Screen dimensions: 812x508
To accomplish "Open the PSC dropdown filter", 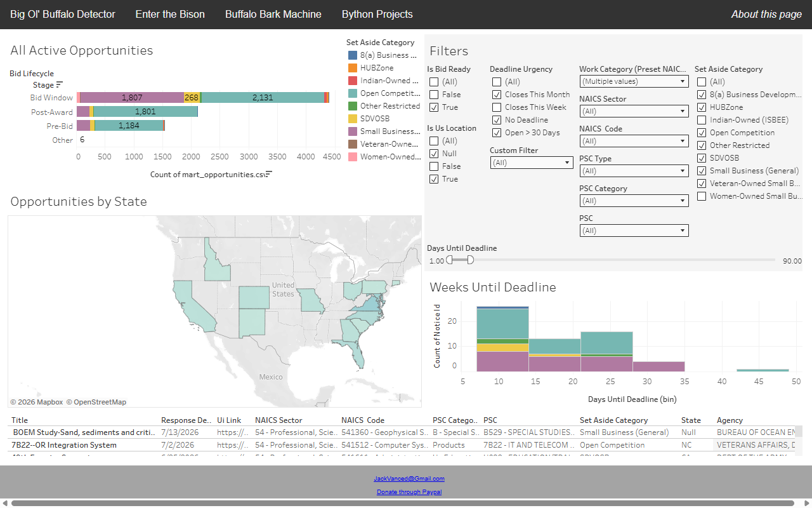I will pyautogui.click(x=634, y=231).
